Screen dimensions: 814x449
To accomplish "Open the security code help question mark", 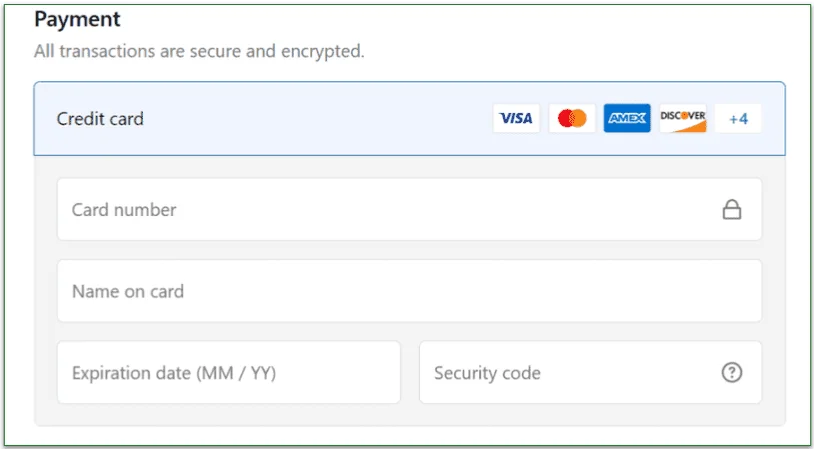I will pos(732,373).
